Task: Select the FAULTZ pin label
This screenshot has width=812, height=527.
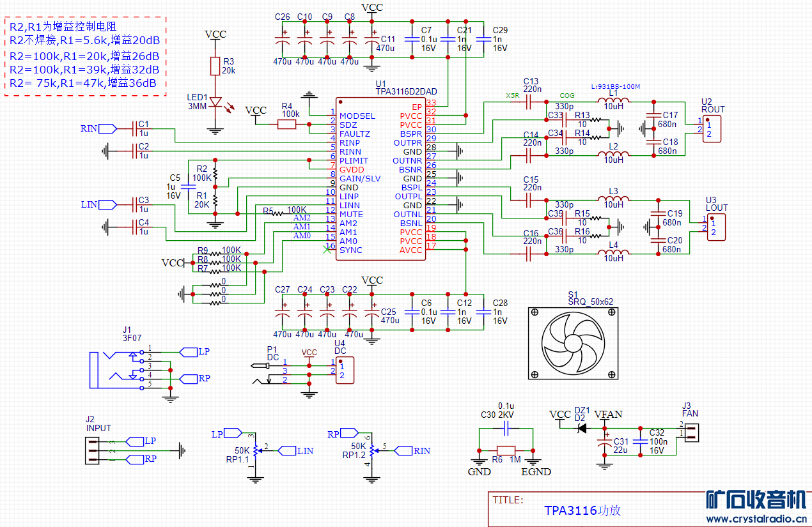Action: pos(355,134)
